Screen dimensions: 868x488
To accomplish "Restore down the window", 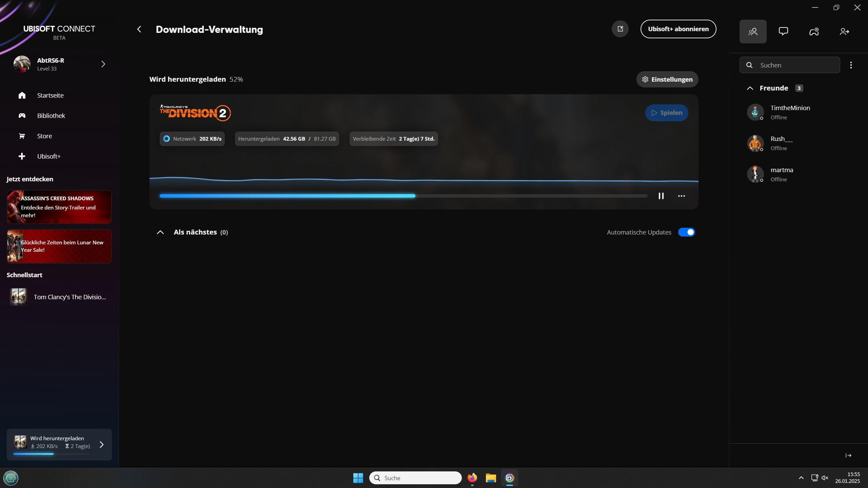I will [836, 7].
